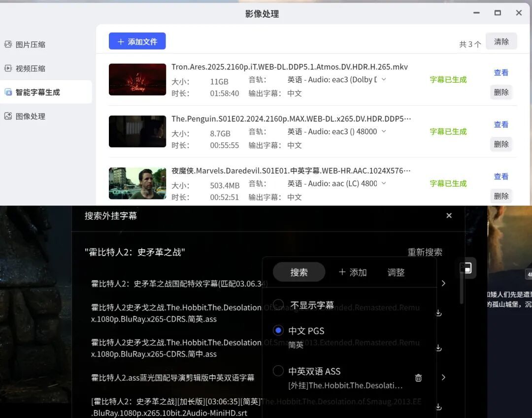
Task: Click 字幕已生成 status for The.Penguin
Action: pos(448,131)
